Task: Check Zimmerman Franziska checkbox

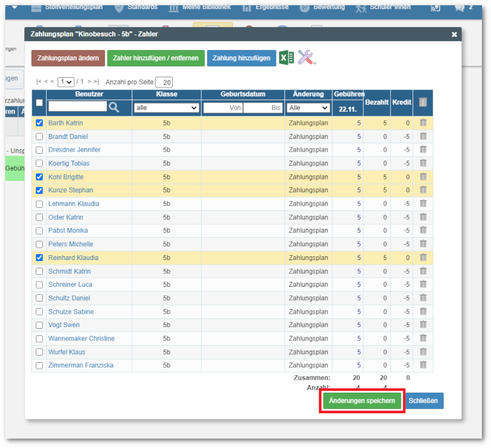Action: [x=39, y=365]
